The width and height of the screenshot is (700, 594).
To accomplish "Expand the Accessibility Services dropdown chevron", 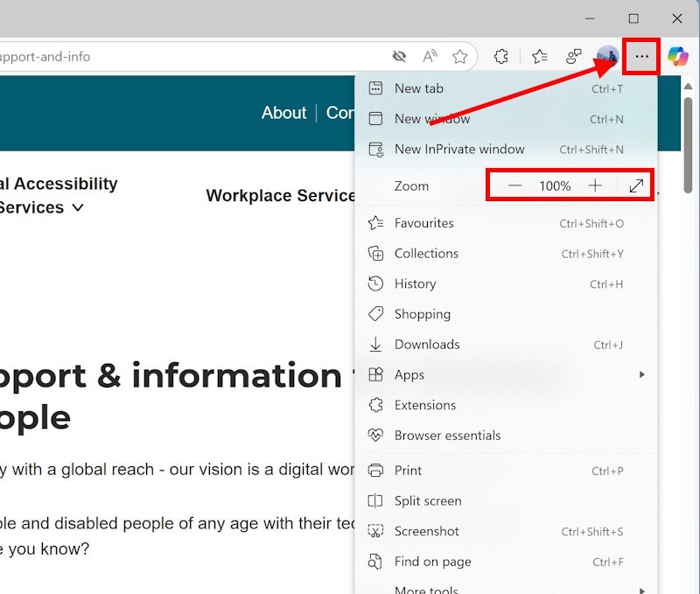I will 78,208.
